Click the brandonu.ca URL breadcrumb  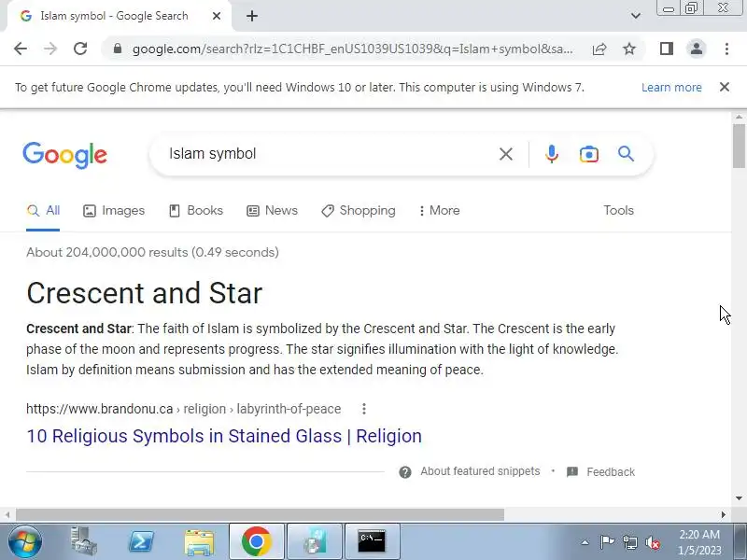point(183,409)
